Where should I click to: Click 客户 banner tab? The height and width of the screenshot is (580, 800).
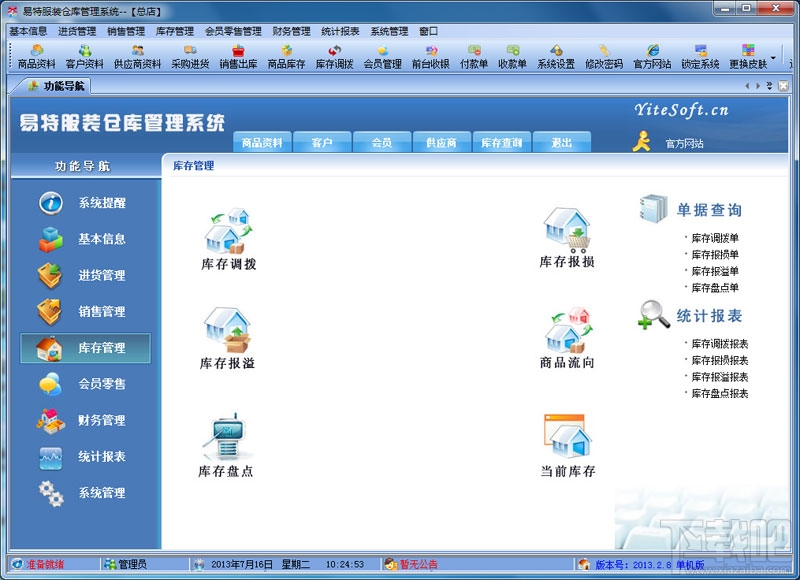tap(322, 142)
